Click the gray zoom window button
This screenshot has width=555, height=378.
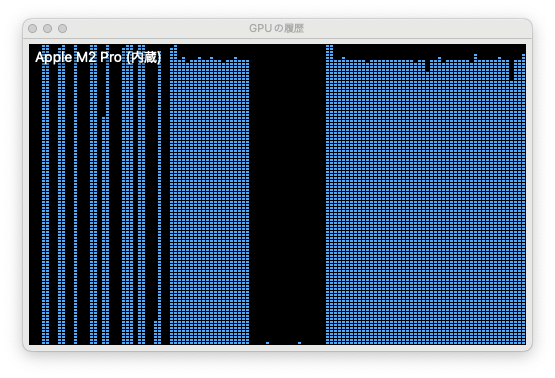click(63, 28)
